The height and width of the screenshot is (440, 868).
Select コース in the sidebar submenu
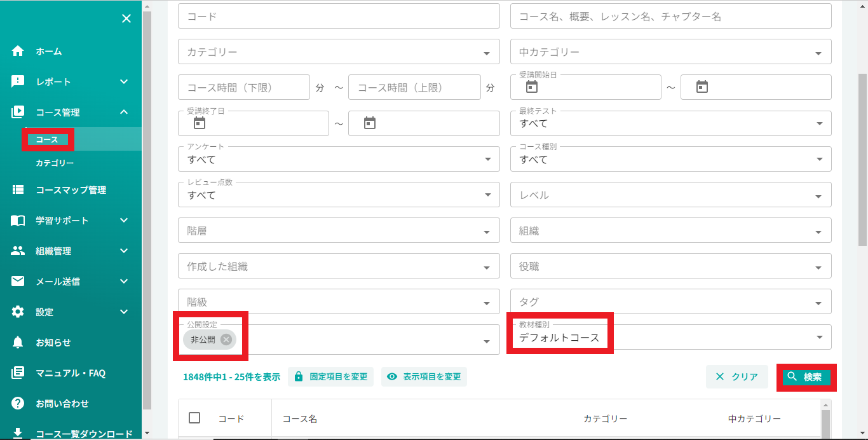coord(48,139)
